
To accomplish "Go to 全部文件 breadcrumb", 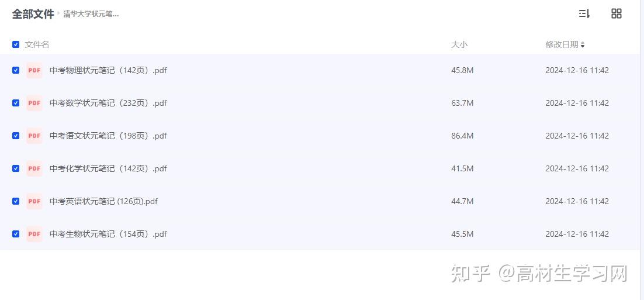I will 33,14.
